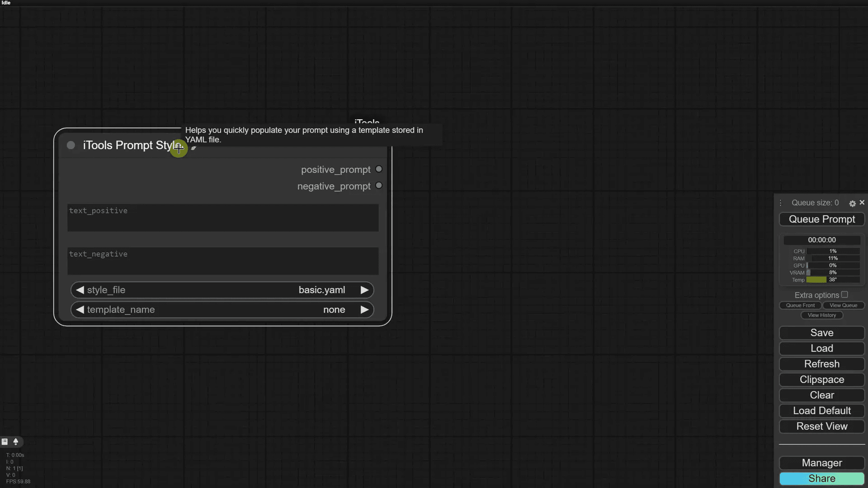868x488 pixels.
Task: Click the Temp monitor bar
Action: tap(833, 280)
